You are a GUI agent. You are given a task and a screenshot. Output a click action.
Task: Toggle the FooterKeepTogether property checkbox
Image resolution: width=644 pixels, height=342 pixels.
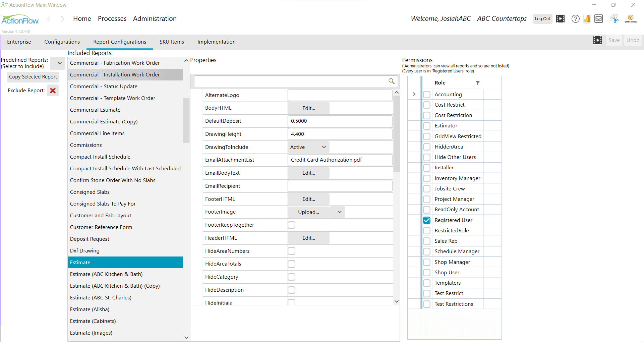coord(291,225)
